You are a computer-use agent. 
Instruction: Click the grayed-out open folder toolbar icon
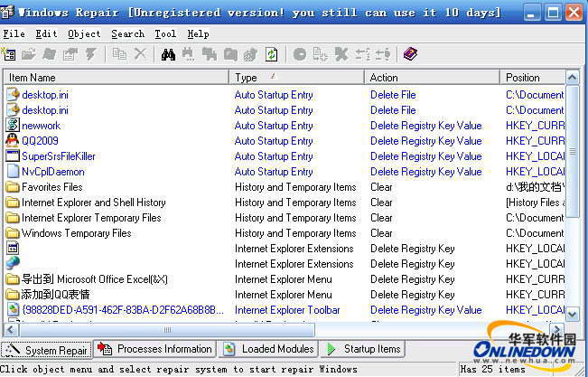(x=29, y=54)
